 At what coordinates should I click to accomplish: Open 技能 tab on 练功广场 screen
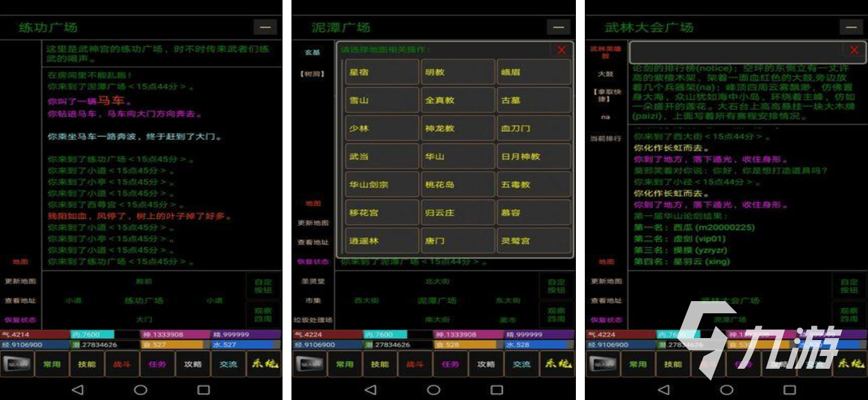[x=87, y=364]
